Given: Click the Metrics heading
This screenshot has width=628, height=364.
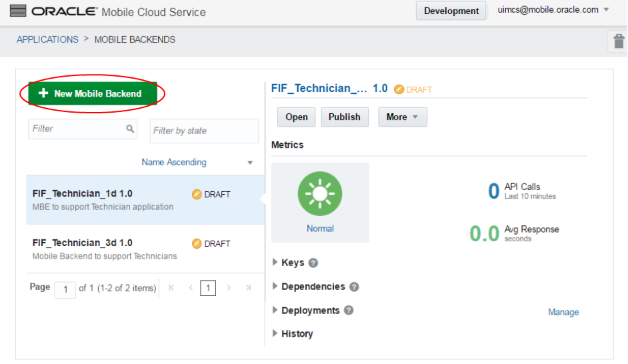Looking at the screenshot, I should pyautogui.click(x=287, y=145).
